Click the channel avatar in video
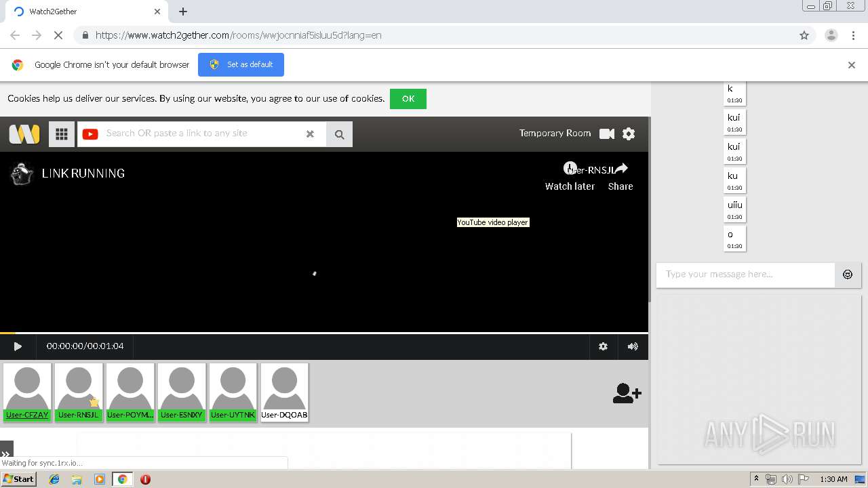This screenshot has width=868, height=488. click(22, 174)
